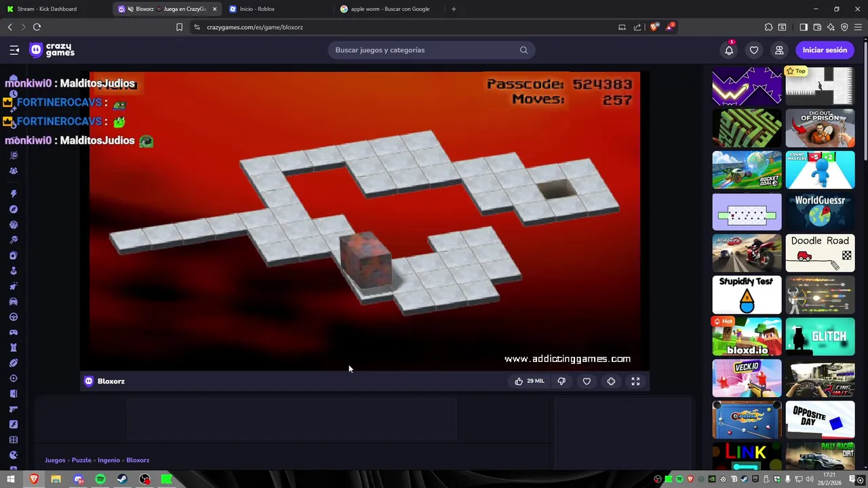Image resolution: width=868 pixels, height=488 pixels.
Task: Open the Brave VPN shield icon
Action: click(x=844, y=27)
